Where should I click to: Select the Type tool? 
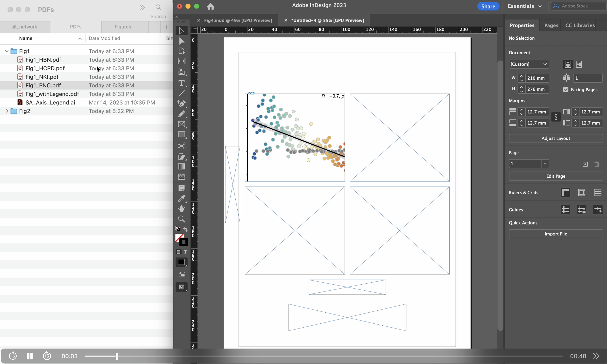[181, 83]
